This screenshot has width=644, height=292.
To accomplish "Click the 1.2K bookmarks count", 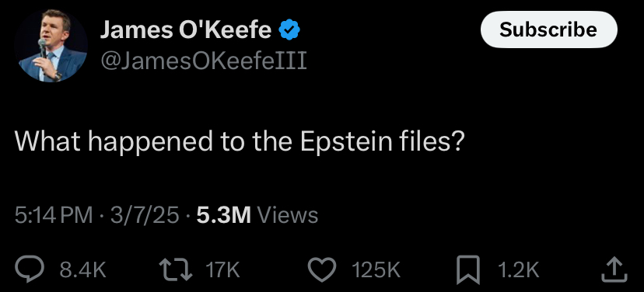I will [518, 269].
